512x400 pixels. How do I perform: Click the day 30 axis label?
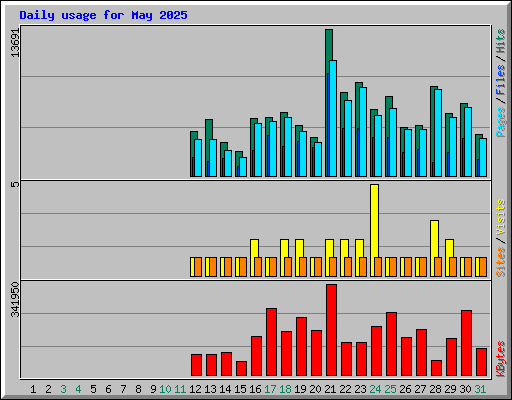[x=465, y=389]
